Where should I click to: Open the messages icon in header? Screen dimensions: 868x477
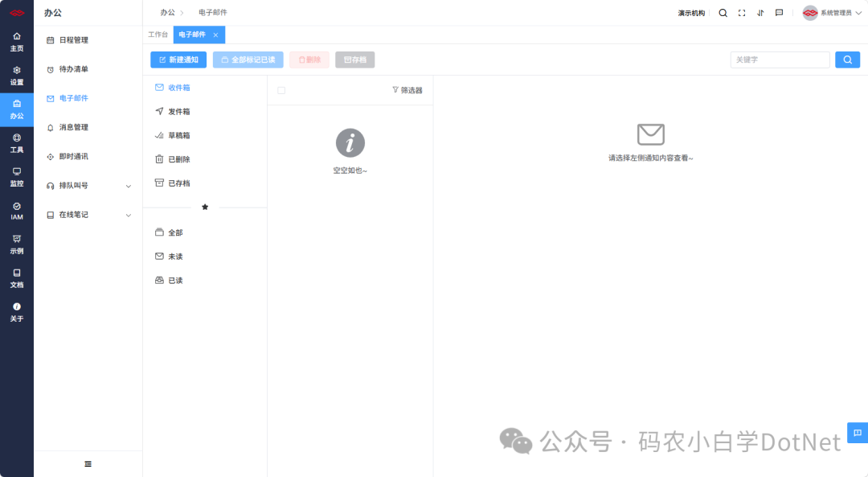pyautogui.click(x=780, y=13)
